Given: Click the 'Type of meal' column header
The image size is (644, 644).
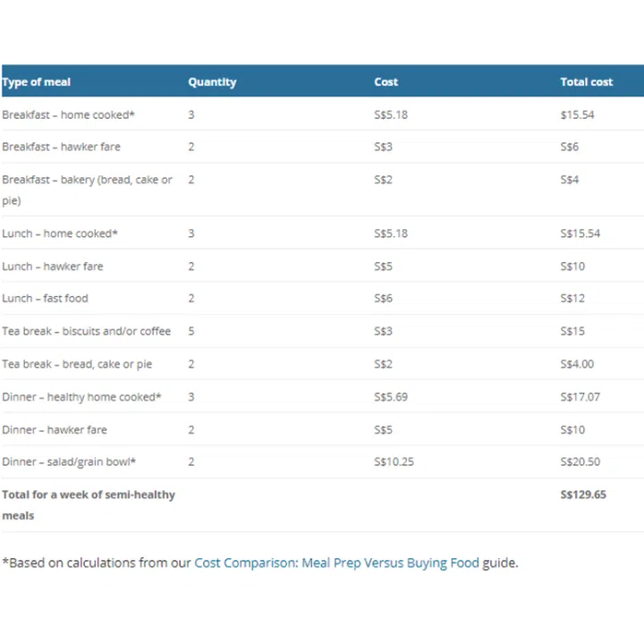Looking at the screenshot, I should 37,82.
